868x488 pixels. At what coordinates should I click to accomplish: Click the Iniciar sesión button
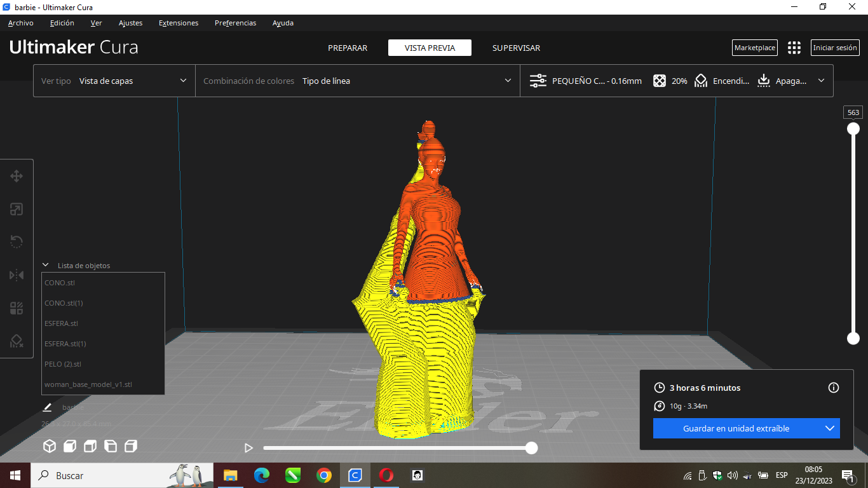(x=835, y=48)
